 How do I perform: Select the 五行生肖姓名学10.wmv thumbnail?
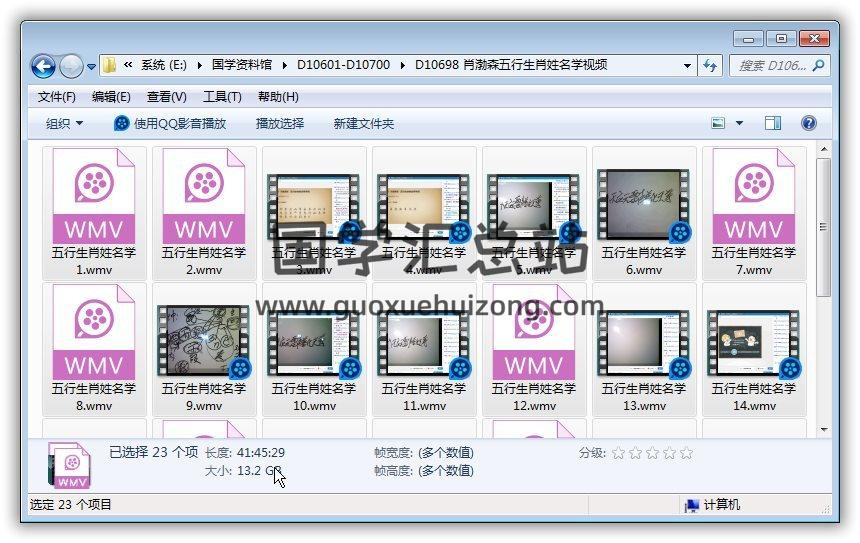314,343
